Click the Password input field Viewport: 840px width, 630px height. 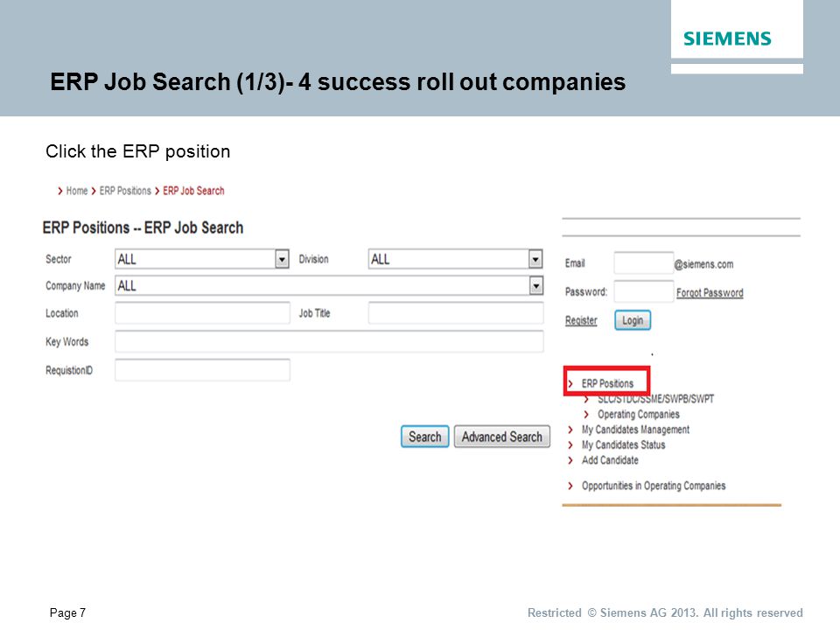pyautogui.click(x=643, y=291)
